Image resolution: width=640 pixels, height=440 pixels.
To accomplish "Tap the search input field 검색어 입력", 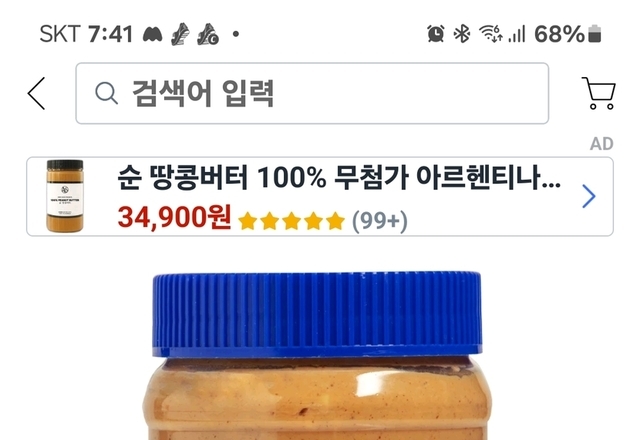I will point(312,93).
